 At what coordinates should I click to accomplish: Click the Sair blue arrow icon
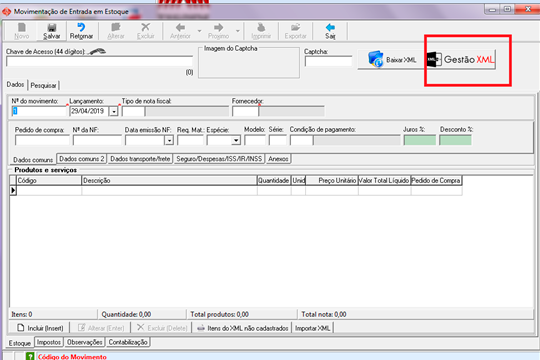[x=330, y=28]
